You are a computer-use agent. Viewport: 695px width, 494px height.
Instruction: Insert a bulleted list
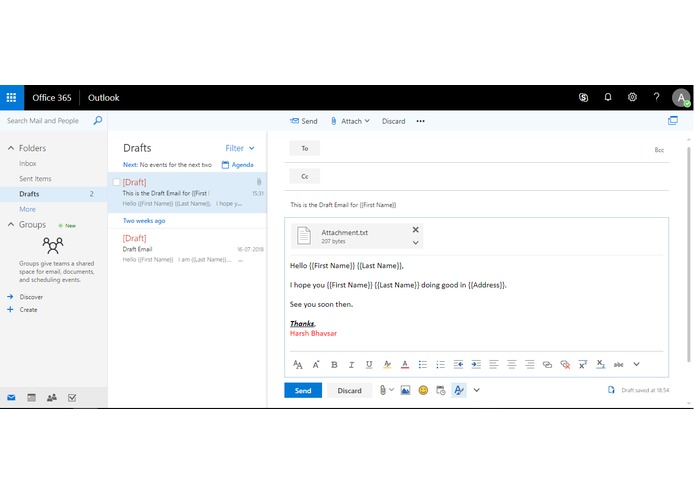(x=422, y=364)
